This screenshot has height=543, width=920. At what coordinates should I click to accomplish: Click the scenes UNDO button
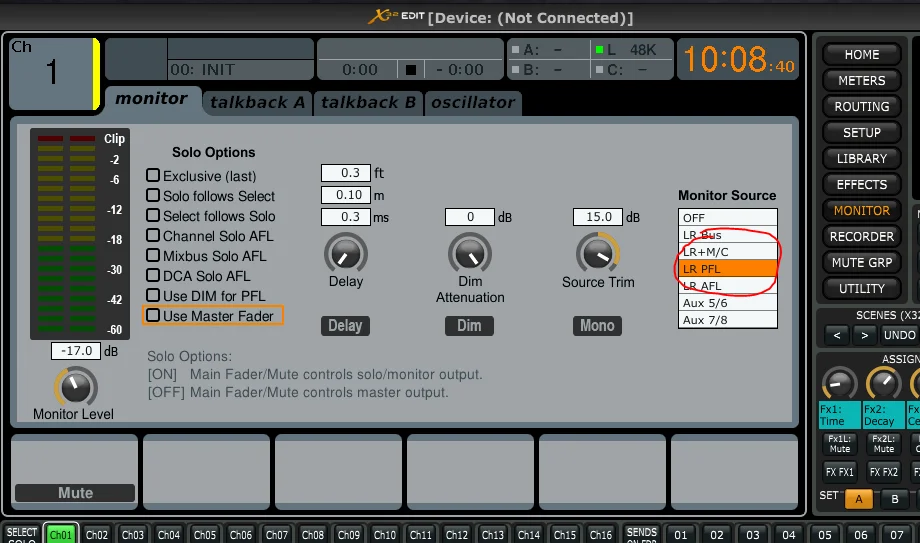[899, 335]
